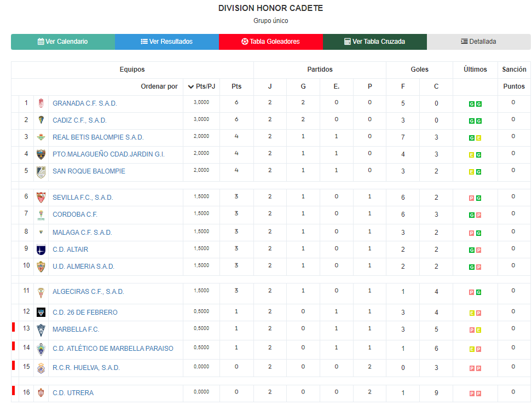Click the list icon beside Detallada

coord(464,42)
